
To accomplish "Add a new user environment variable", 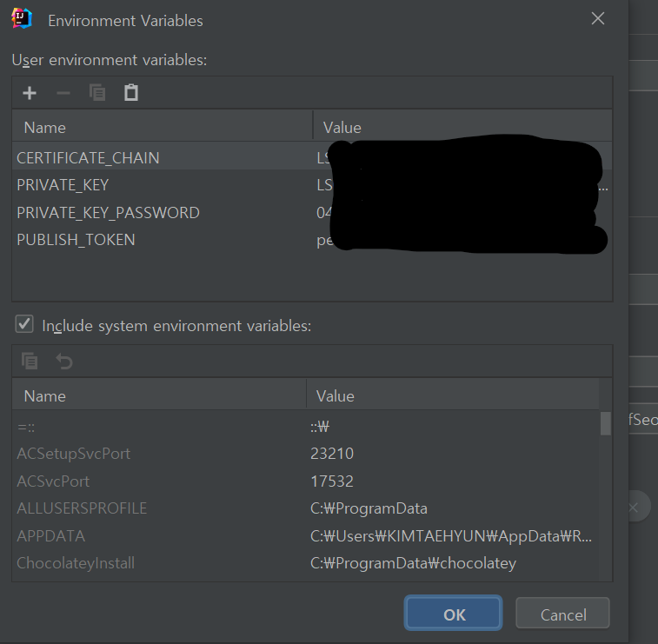I will 30,93.
